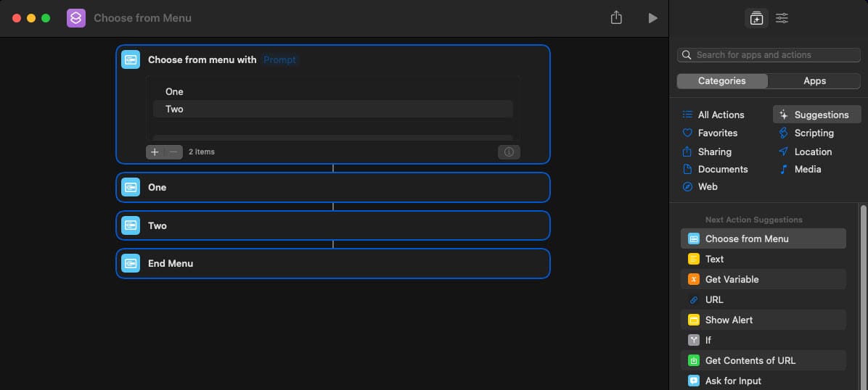Click the Next Action Suggestions heading

tap(753, 220)
